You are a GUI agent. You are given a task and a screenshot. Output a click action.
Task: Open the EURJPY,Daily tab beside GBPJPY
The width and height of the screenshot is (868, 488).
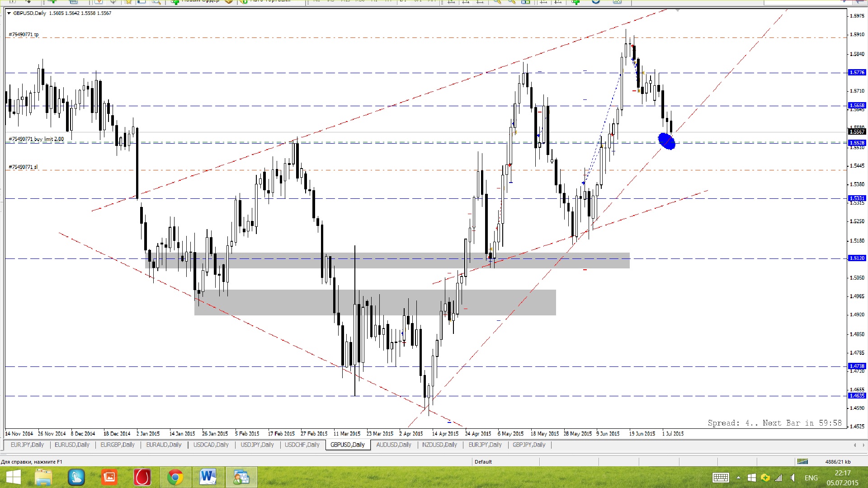pos(485,445)
